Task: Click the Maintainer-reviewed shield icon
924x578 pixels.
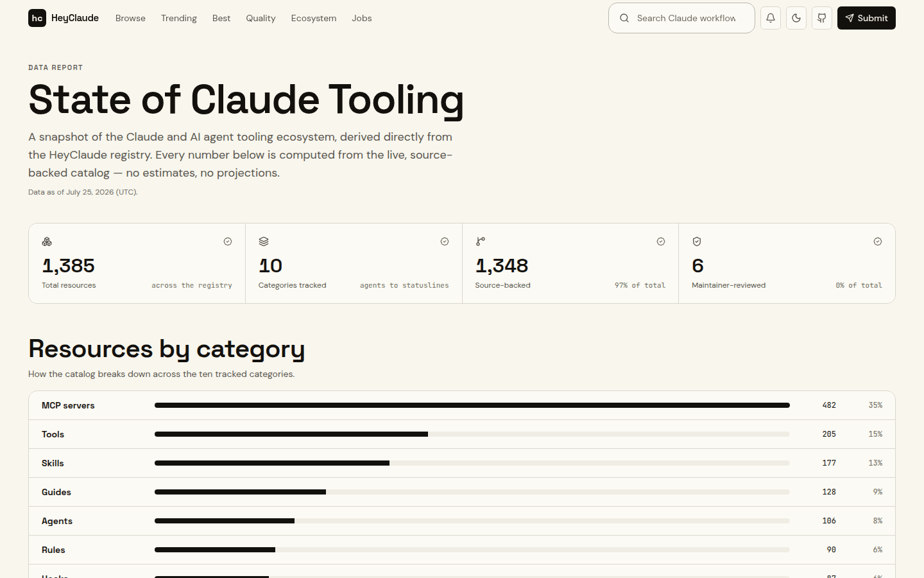Action: (x=697, y=241)
